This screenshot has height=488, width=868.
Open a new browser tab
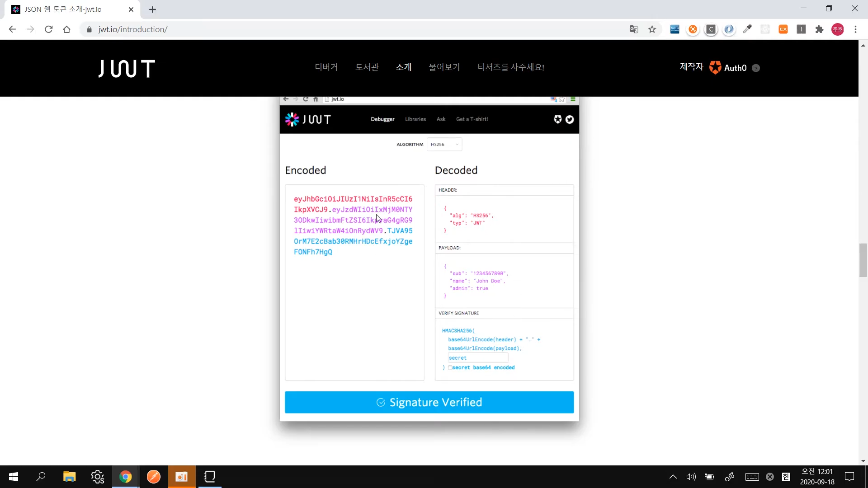(153, 9)
